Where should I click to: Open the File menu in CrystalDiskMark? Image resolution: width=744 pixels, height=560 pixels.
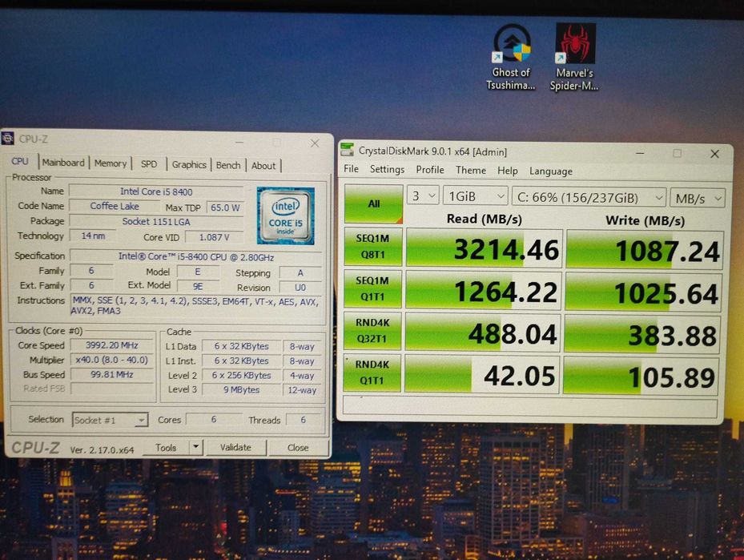[x=351, y=169]
